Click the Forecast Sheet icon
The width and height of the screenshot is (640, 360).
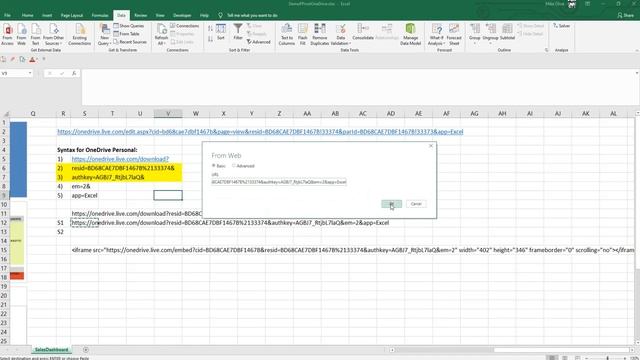click(x=454, y=34)
